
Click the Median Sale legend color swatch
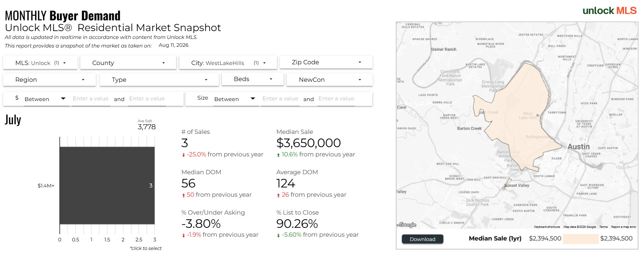pos(581,239)
